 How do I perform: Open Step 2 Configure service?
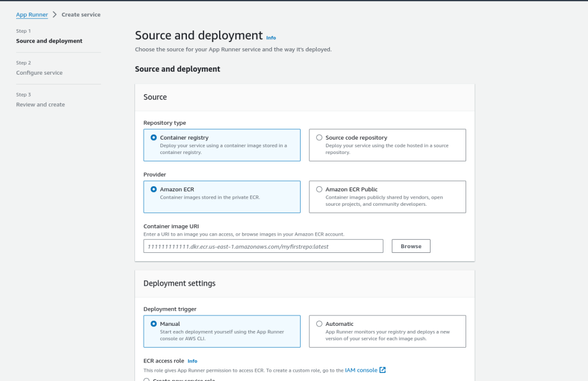(40, 72)
